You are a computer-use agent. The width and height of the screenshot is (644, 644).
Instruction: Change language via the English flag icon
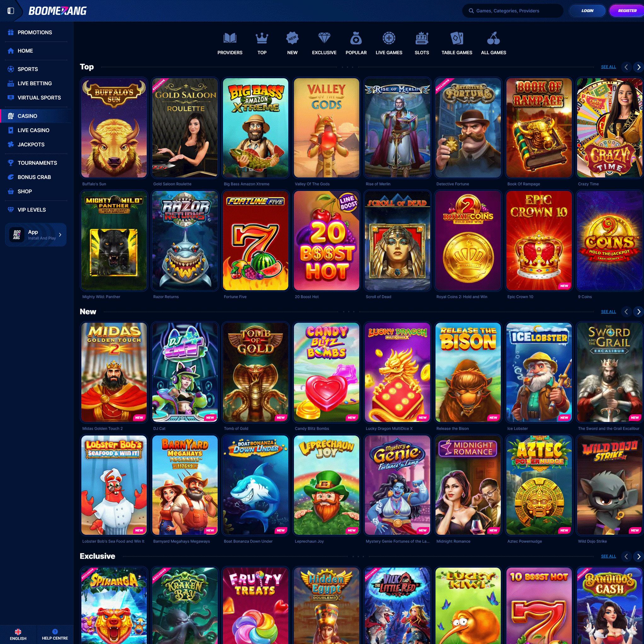[x=18, y=631]
